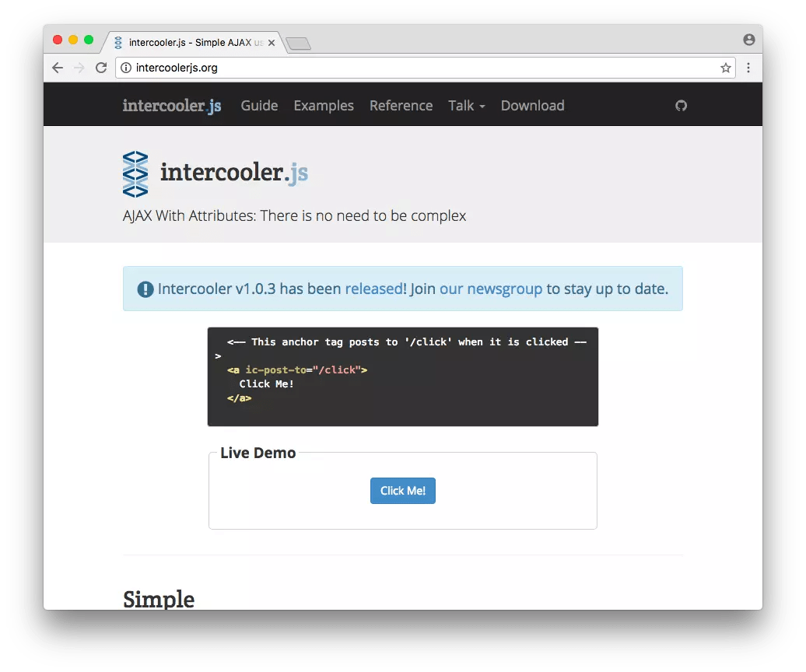806x672 pixels.
Task: Bookmark this page with the star icon
Action: [x=725, y=68]
